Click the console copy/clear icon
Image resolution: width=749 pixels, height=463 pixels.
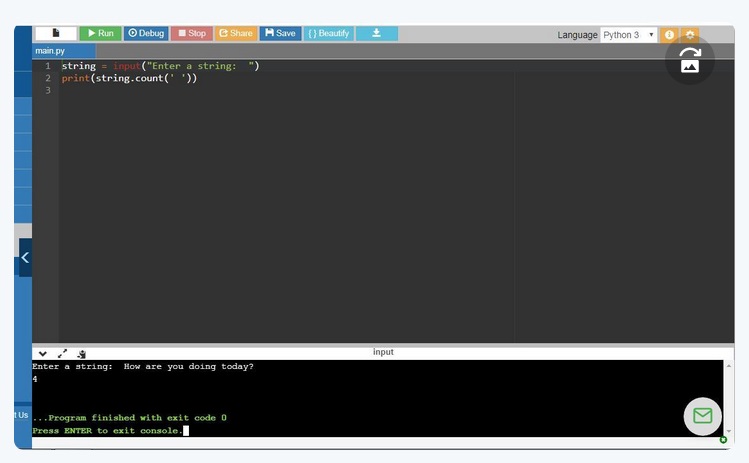(81, 353)
